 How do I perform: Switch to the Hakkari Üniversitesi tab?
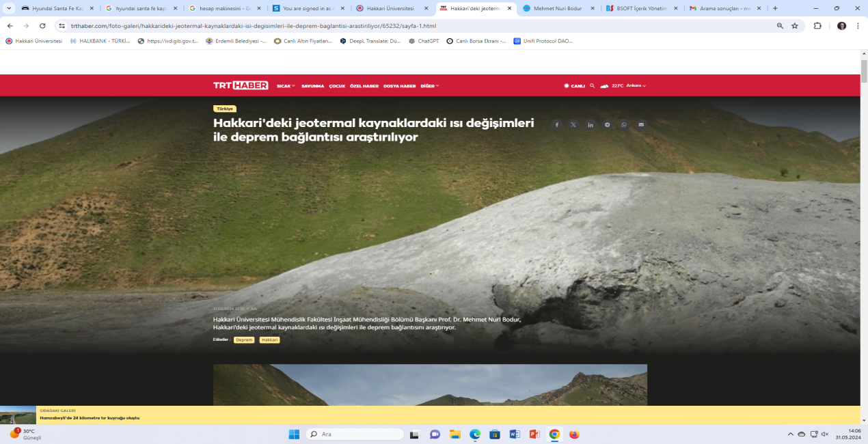(x=392, y=8)
